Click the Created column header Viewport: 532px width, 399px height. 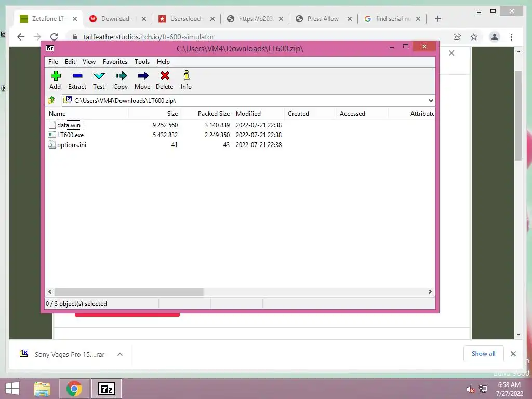[311, 114]
